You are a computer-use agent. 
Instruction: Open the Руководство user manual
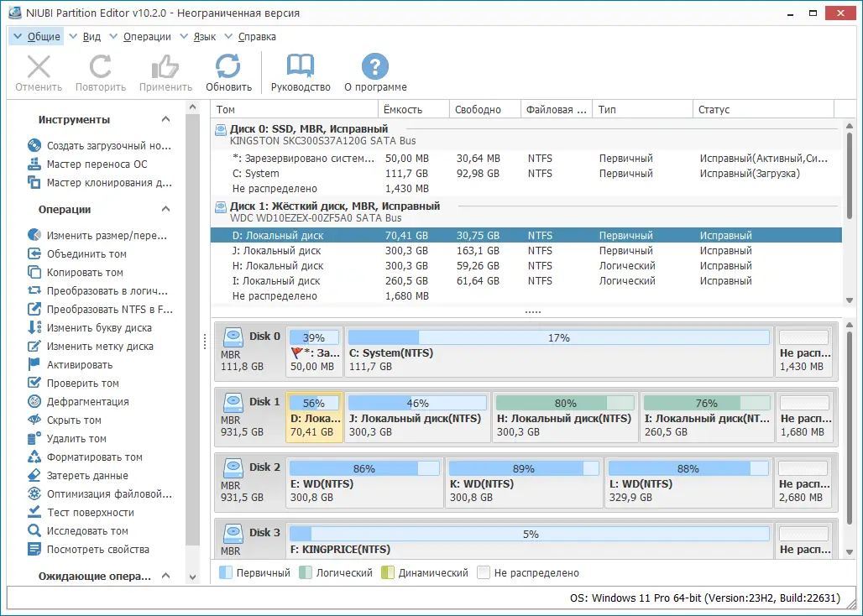pyautogui.click(x=300, y=71)
